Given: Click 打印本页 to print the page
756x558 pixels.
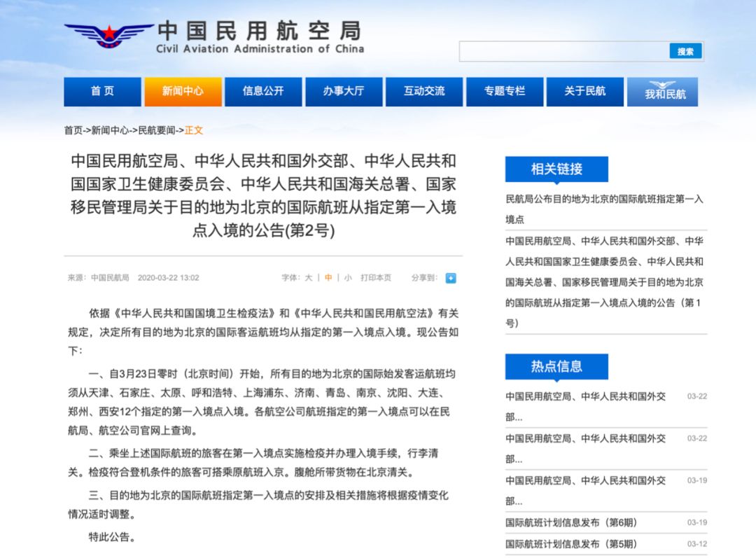Looking at the screenshot, I should pos(376,278).
